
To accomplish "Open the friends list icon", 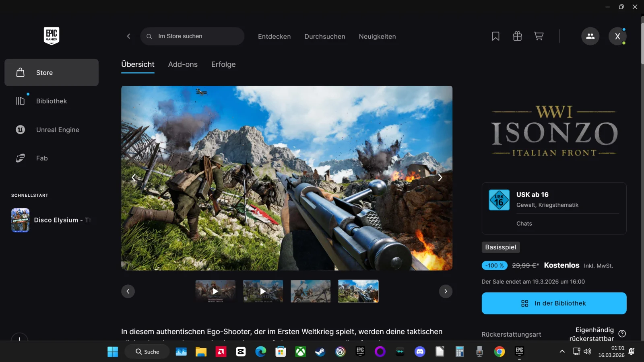I will pos(590,36).
